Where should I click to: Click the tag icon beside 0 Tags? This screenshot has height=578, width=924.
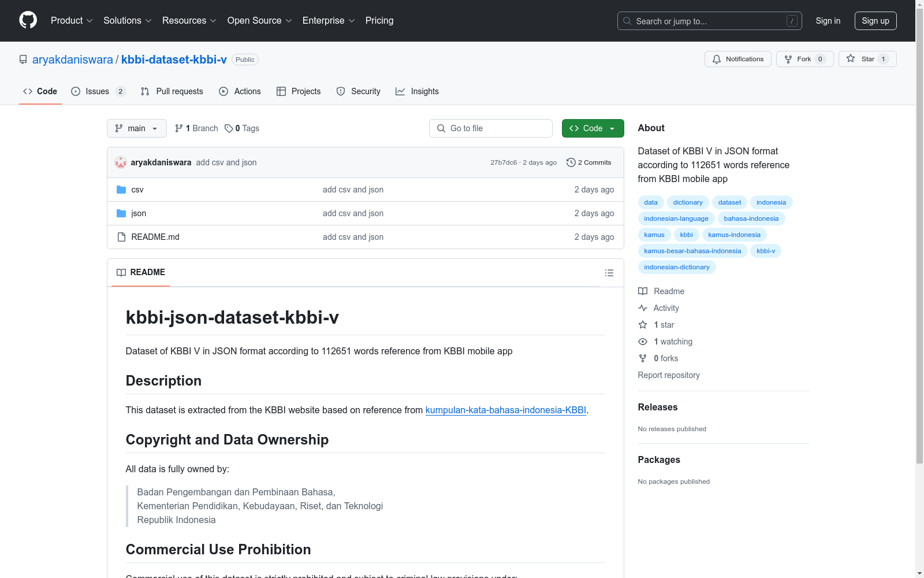tap(229, 128)
